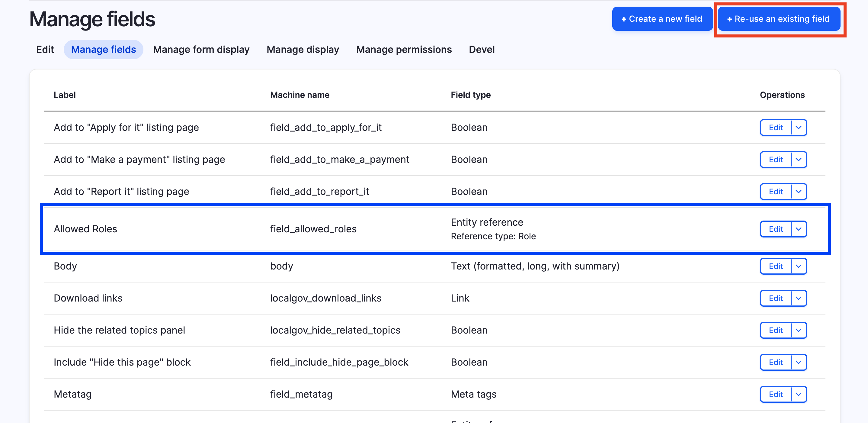868x423 pixels.
Task: Open the Devel tab
Action: 482,49
